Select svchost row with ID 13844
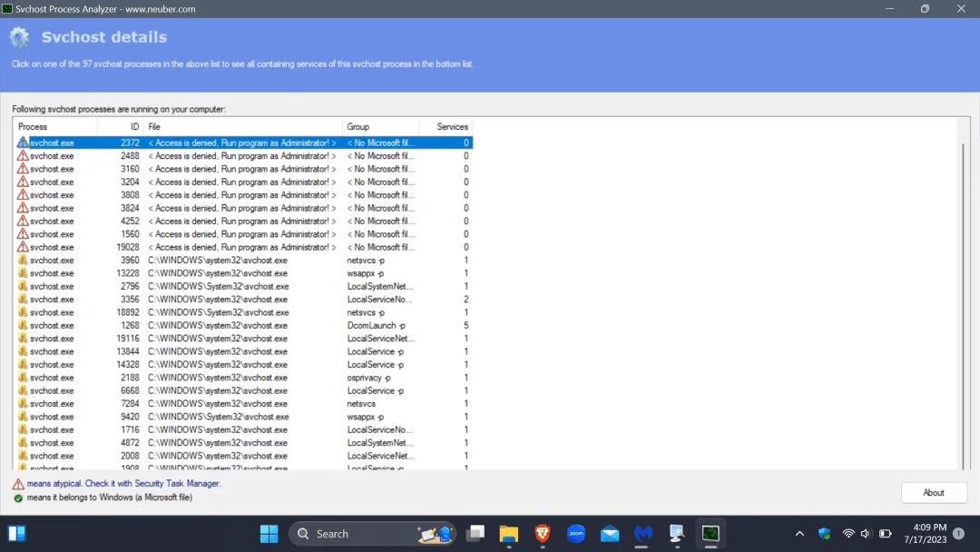The image size is (980, 552). (243, 351)
